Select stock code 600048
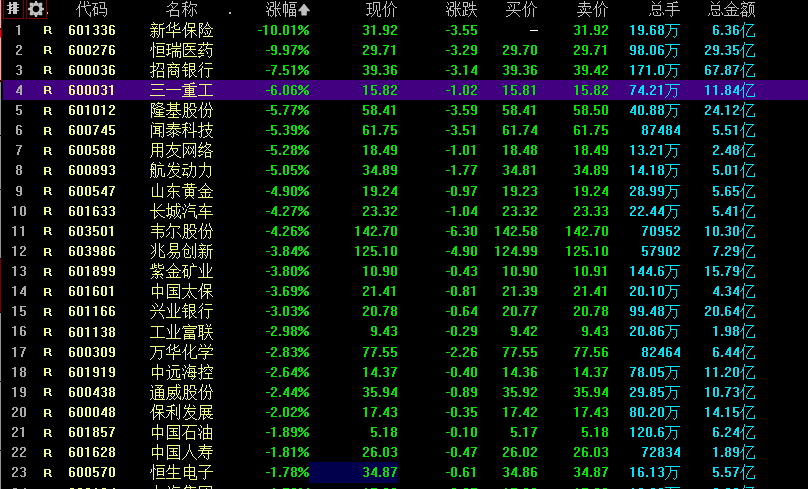The height and width of the screenshot is (489, 808). tap(92, 413)
